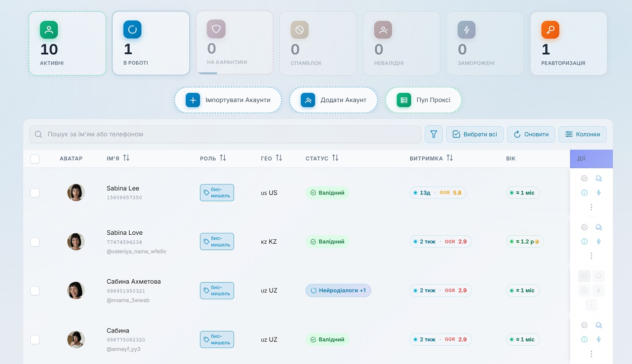Check the Сабина row checkbox
This screenshot has width=632, height=364.
click(x=35, y=339)
